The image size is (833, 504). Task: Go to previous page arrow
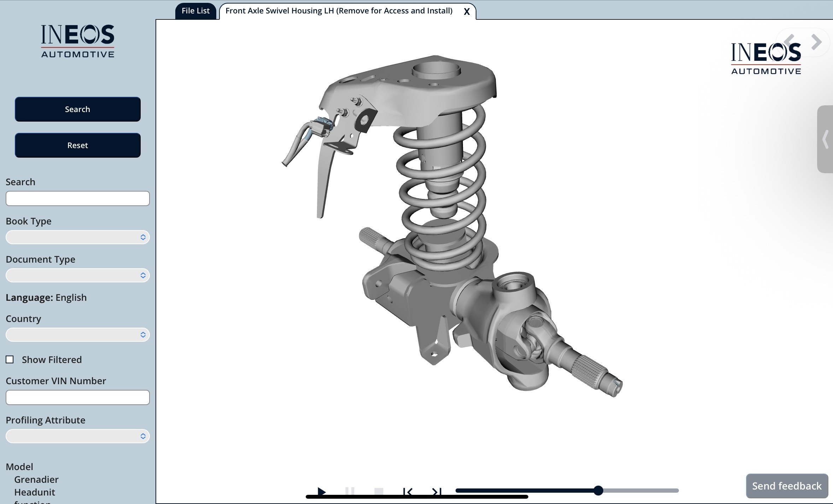(790, 42)
